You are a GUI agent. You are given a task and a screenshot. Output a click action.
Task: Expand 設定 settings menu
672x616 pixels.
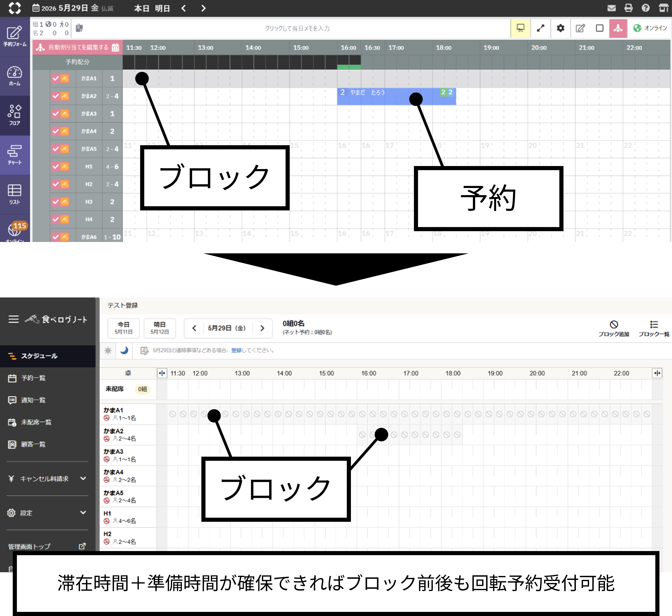(x=48, y=513)
